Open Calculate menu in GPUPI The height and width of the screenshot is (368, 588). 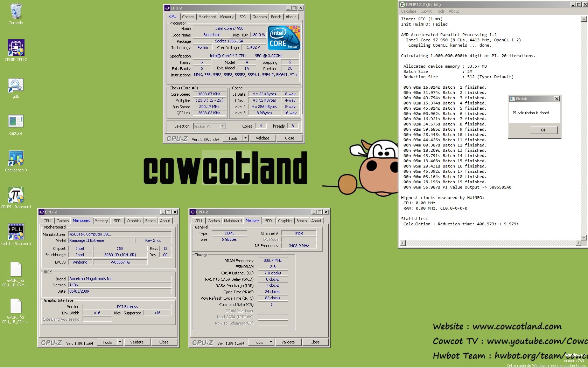tap(408, 11)
